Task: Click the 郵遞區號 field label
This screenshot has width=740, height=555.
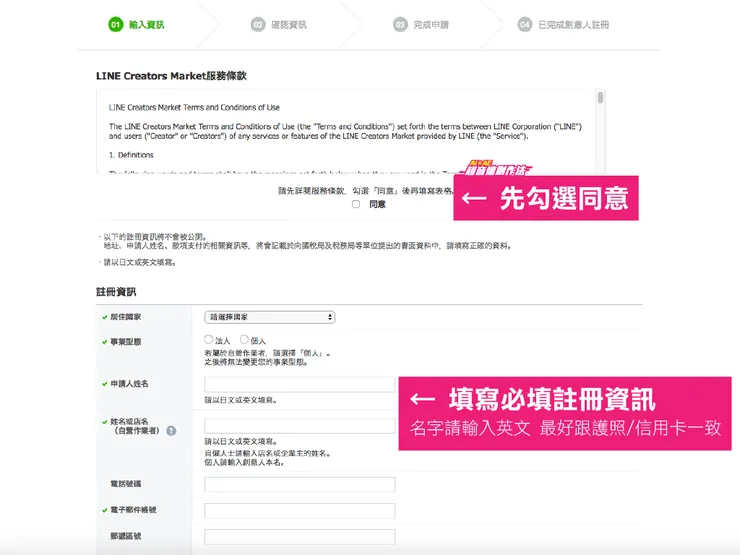Action: [x=126, y=536]
